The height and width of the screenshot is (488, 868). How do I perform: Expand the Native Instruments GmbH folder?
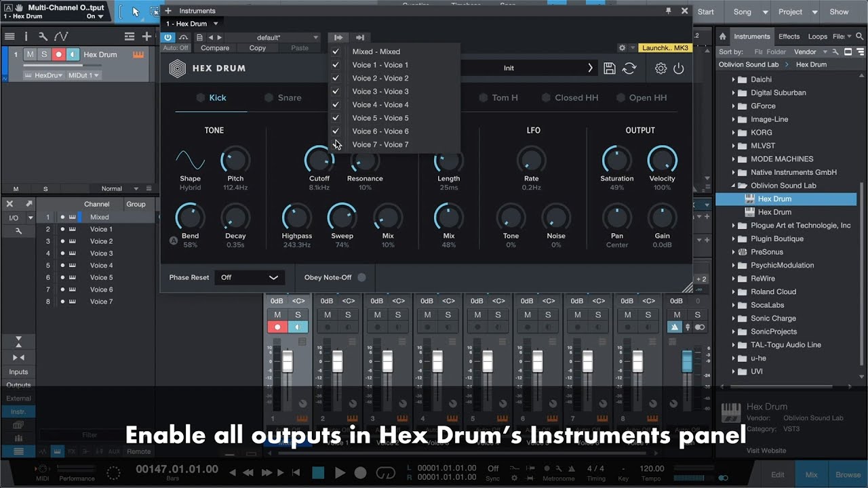733,172
